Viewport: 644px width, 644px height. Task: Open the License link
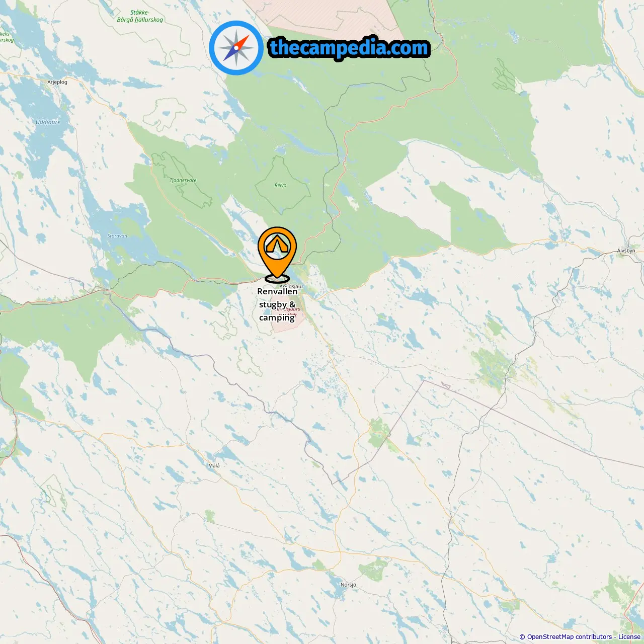pyautogui.click(x=629, y=637)
